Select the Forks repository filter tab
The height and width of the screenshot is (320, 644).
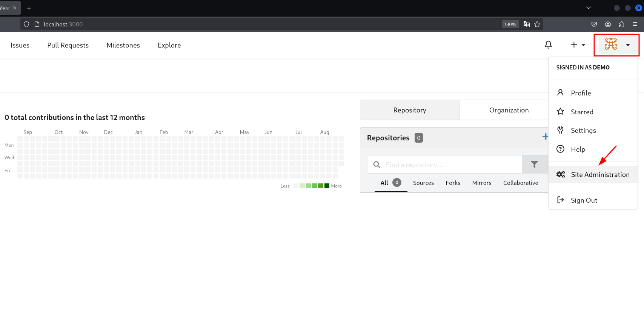click(x=453, y=183)
